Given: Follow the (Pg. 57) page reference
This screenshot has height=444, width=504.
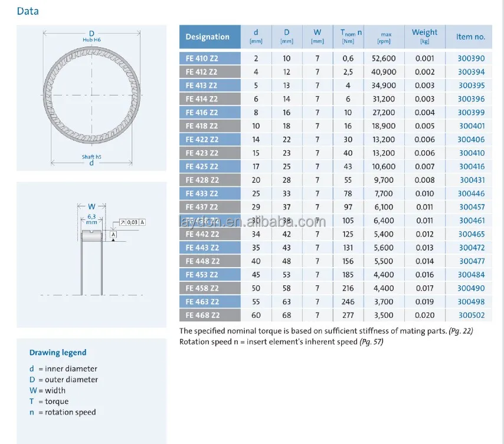Looking at the screenshot, I should (x=371, y=342).
